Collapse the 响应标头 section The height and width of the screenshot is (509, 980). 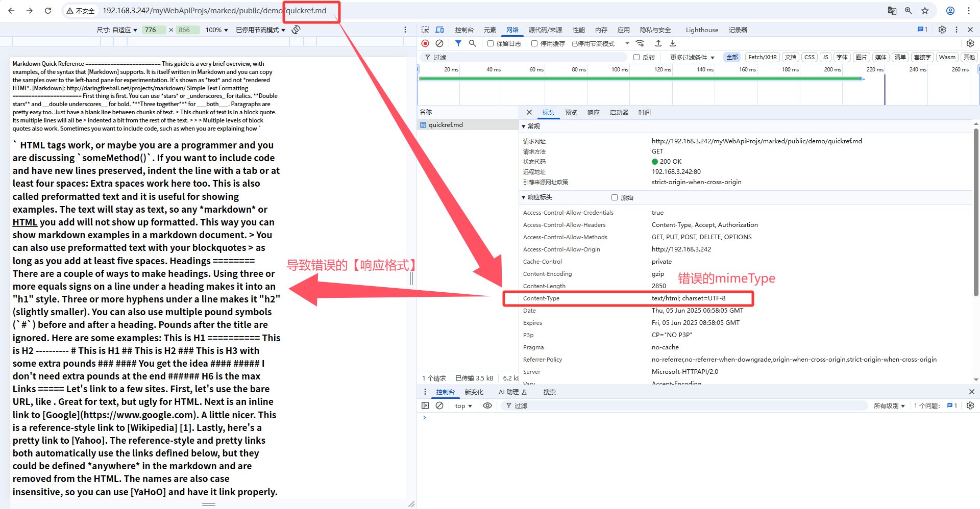[537, 197]
